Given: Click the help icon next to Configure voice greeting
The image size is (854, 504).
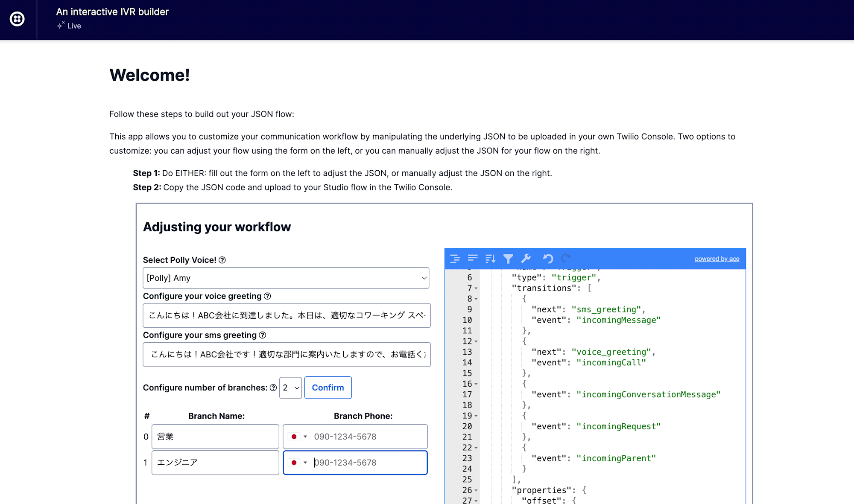Looking at the screenshot, I should tap(269, 296).
